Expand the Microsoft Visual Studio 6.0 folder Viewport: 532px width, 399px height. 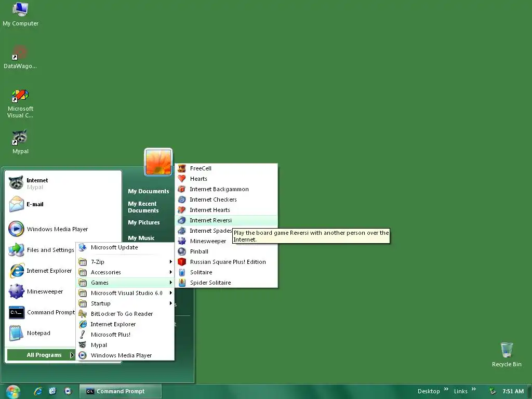tap(125, 293)
